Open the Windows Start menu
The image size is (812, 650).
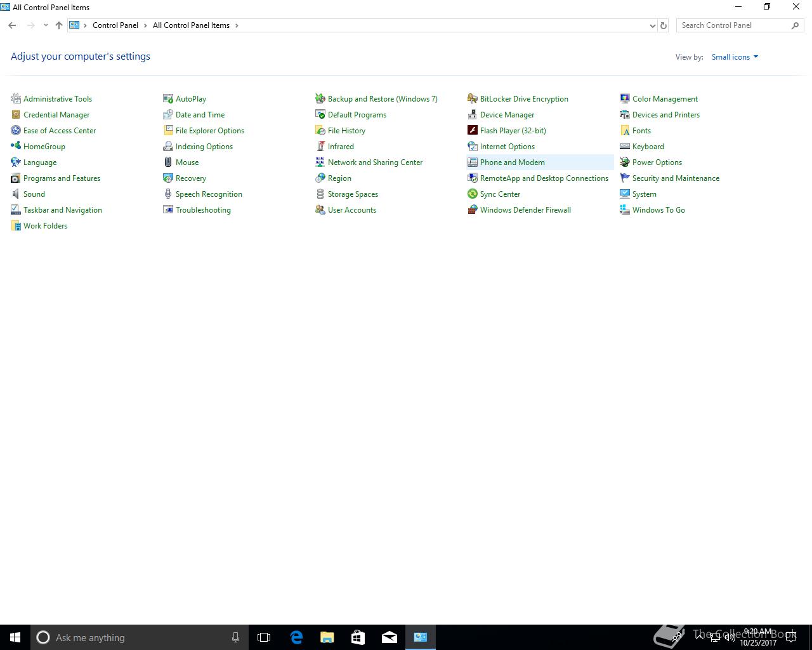[x=15, y=637]
